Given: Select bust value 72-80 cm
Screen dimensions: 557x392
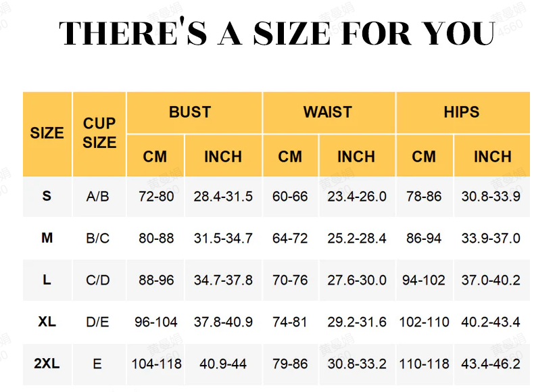Looking at the screenshot, I should (x=156, y=197).
